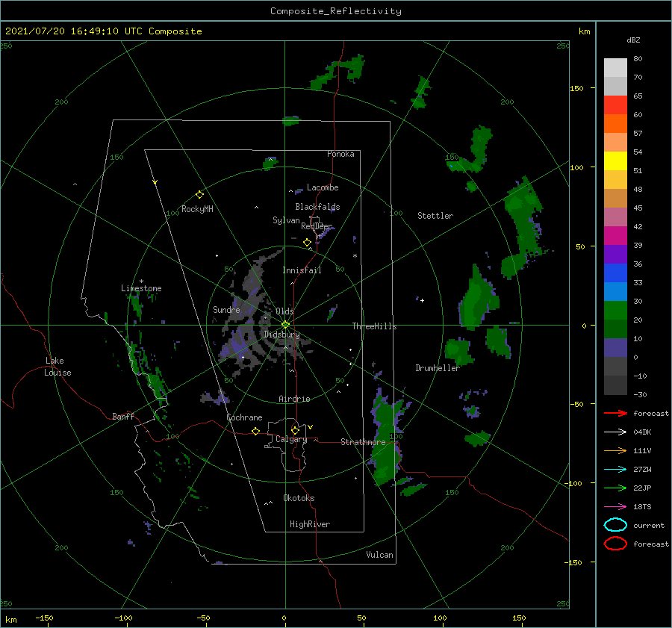This screenshot has height=628, width=672.
Task: Click the forecast label beside the red oval
Action: 651,544
